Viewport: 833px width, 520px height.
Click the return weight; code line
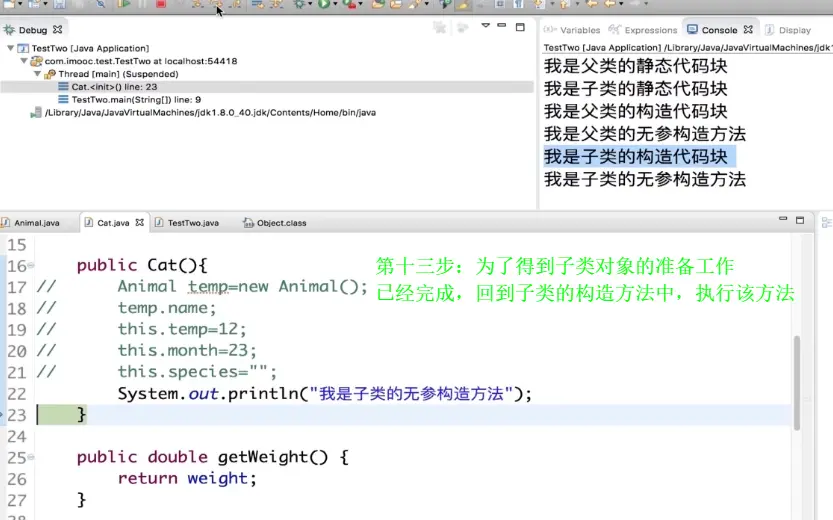(x=187, y=479)
